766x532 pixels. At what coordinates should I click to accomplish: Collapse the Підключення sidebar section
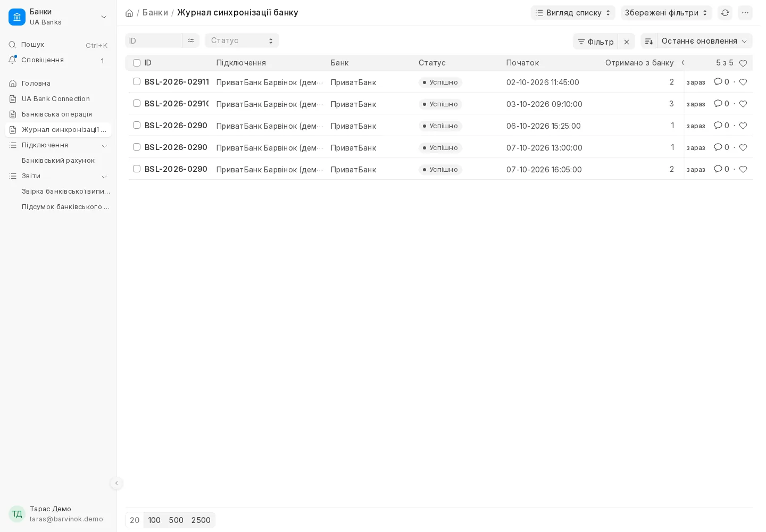click(x=104, y=146)
